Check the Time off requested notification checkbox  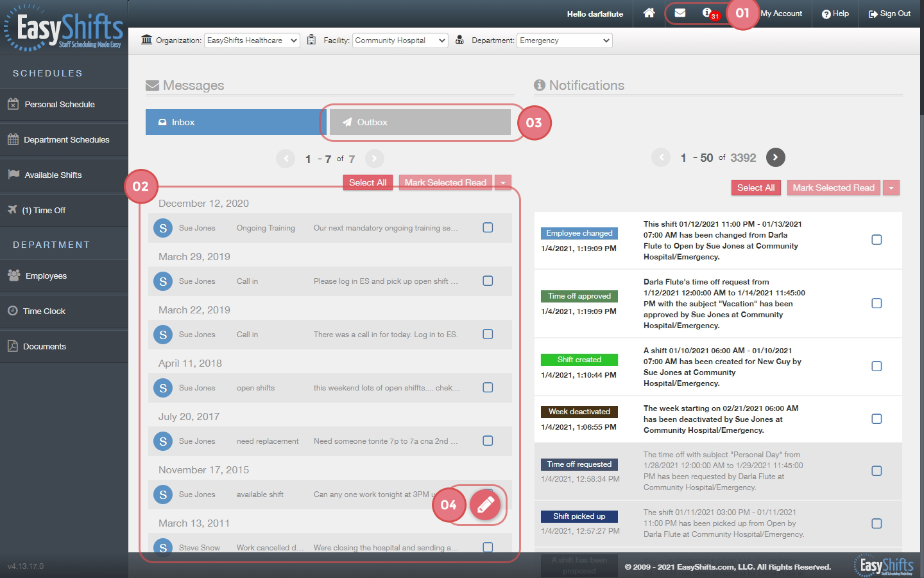click(877, 471)
